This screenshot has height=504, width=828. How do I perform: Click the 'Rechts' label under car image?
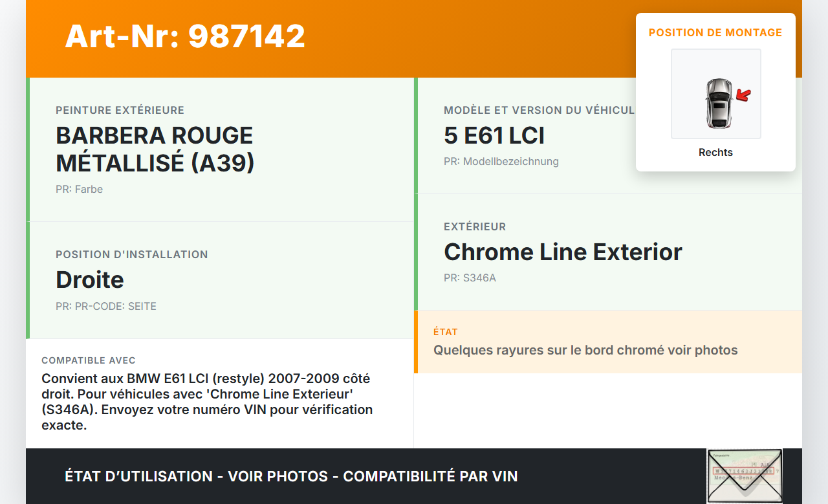coord(715,153)
